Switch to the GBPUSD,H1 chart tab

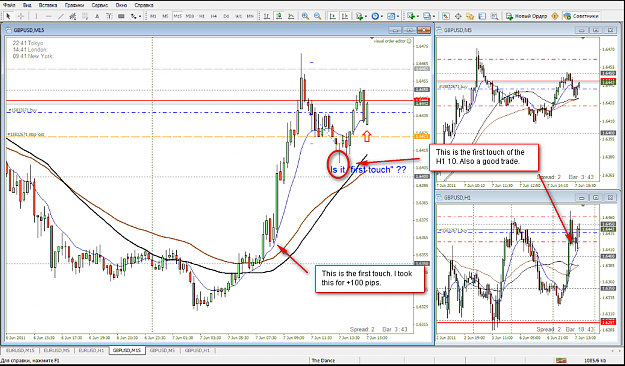(x=197, y=350)
